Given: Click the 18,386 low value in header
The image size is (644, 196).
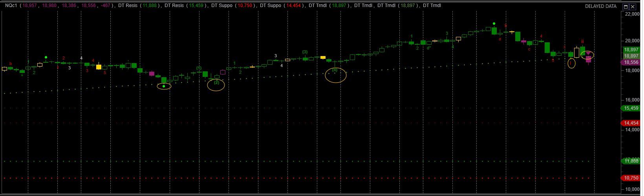Looking at the screenshot, I should (69, 6).
